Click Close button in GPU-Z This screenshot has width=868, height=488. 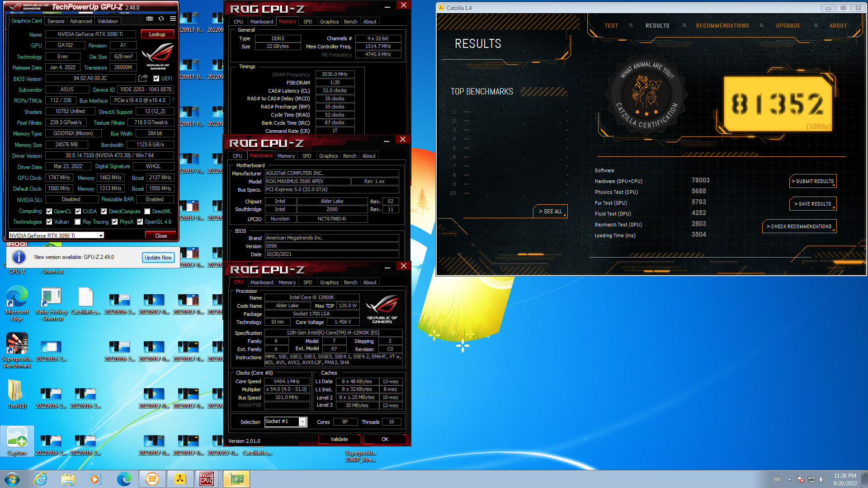[161, 235]
